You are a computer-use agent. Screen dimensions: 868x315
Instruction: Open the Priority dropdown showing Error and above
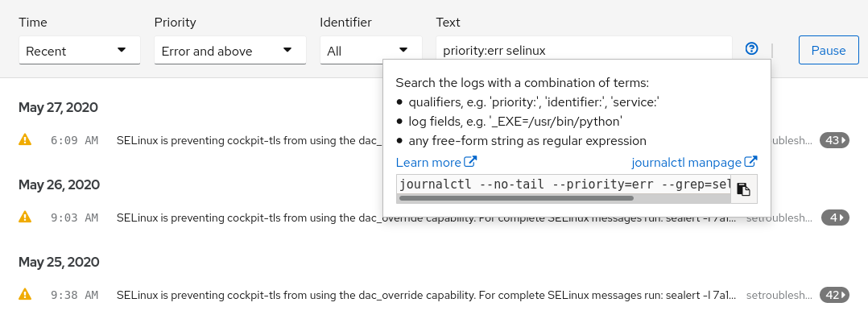pos(229,51)
